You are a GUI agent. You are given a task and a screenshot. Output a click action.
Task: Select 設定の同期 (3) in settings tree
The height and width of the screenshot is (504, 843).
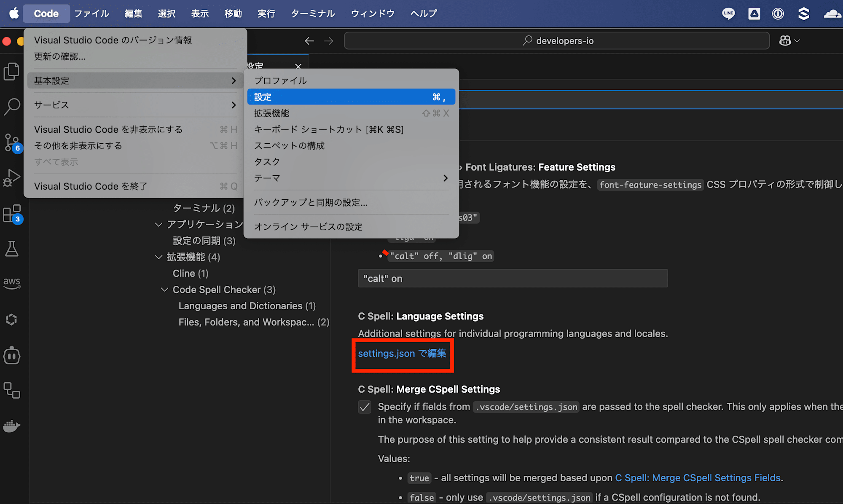[204, 241]
